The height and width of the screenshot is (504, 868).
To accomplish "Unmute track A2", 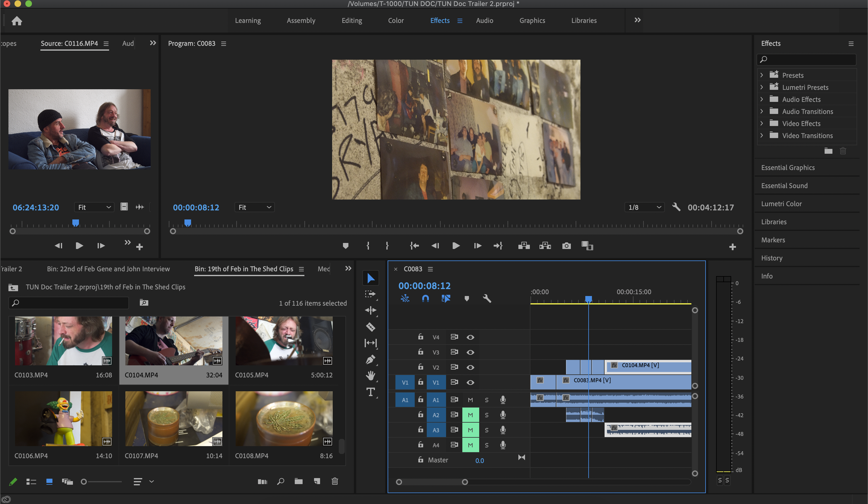I will point(470,415).
